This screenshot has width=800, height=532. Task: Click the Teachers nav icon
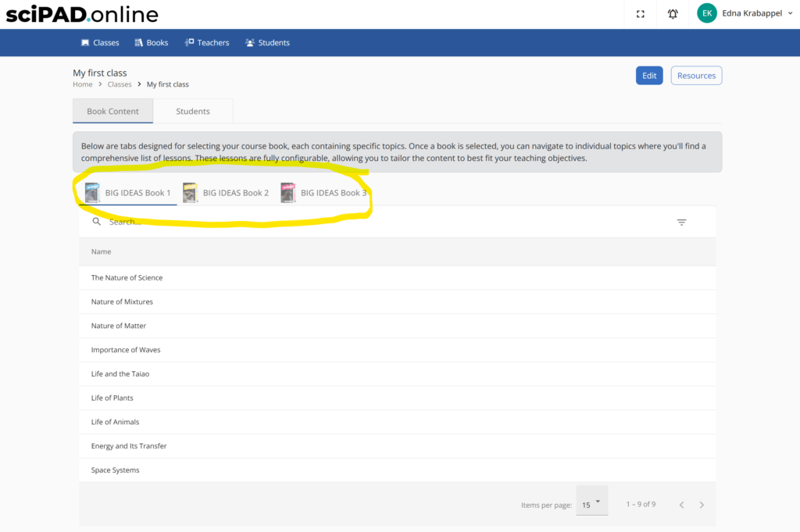[x=189, y=42]
